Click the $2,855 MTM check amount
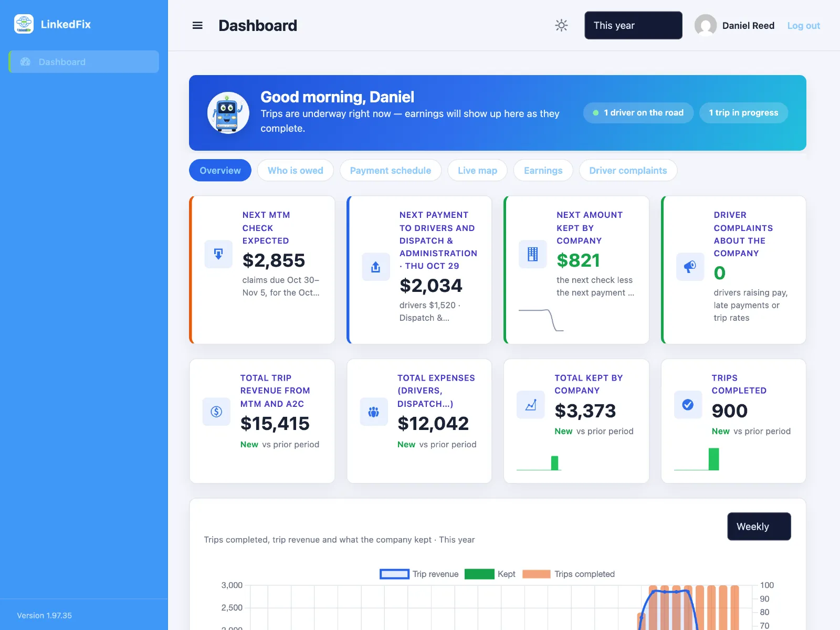 tap(274, 260)
